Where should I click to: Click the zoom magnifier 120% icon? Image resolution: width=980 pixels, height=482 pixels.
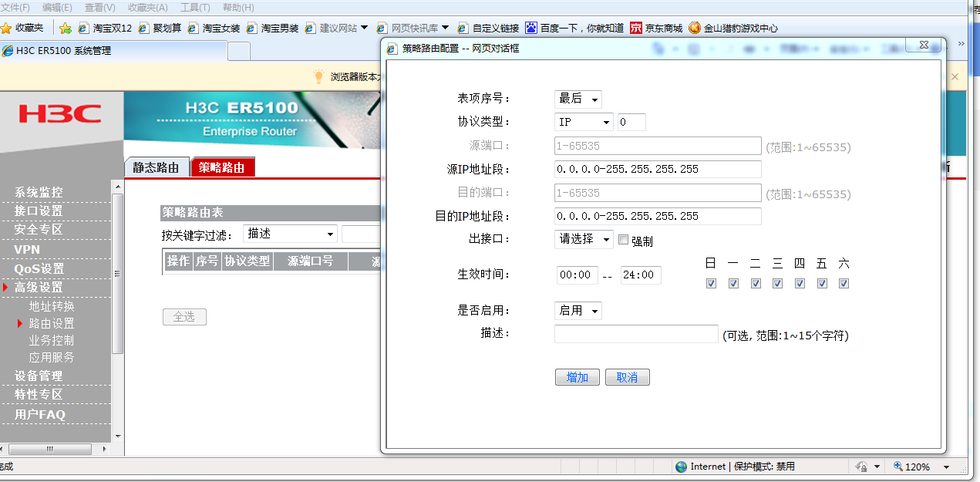click(898, 467)
